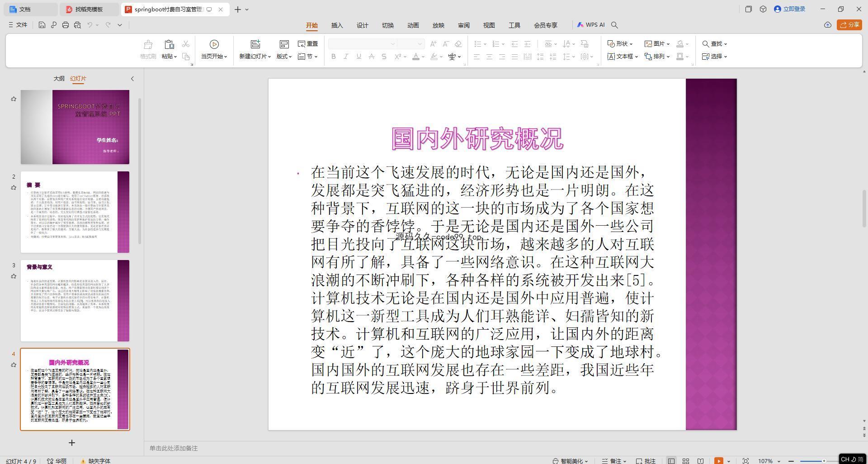The width and height of the screenshot is (868, 464).
Task: Open the Transitions ribbon tab
Action: point(387,25)
